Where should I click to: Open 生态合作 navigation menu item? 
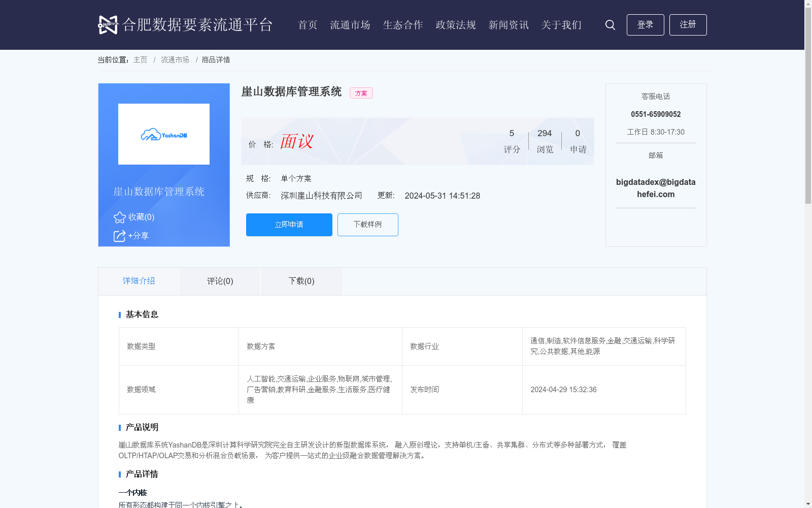[403, 25]
